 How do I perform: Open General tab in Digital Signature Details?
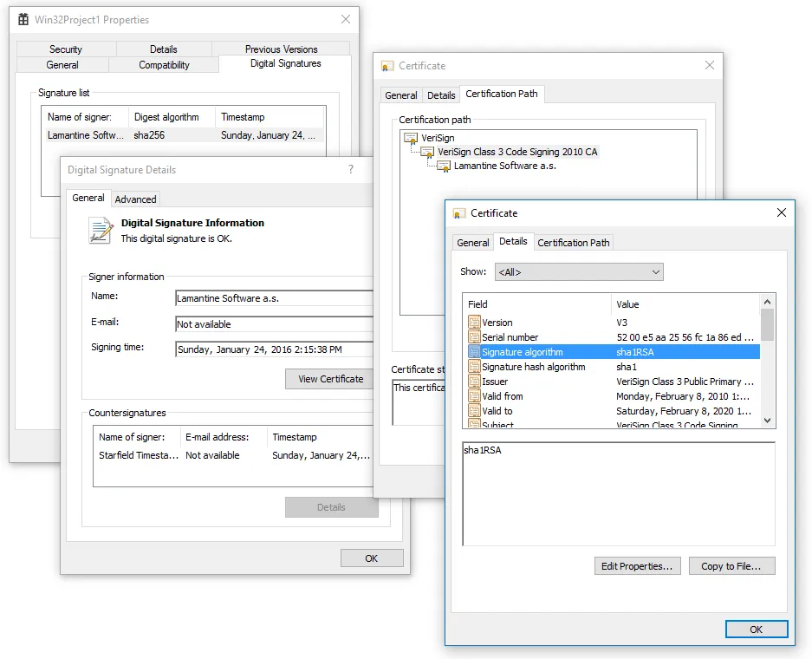(x=88, y=198)
